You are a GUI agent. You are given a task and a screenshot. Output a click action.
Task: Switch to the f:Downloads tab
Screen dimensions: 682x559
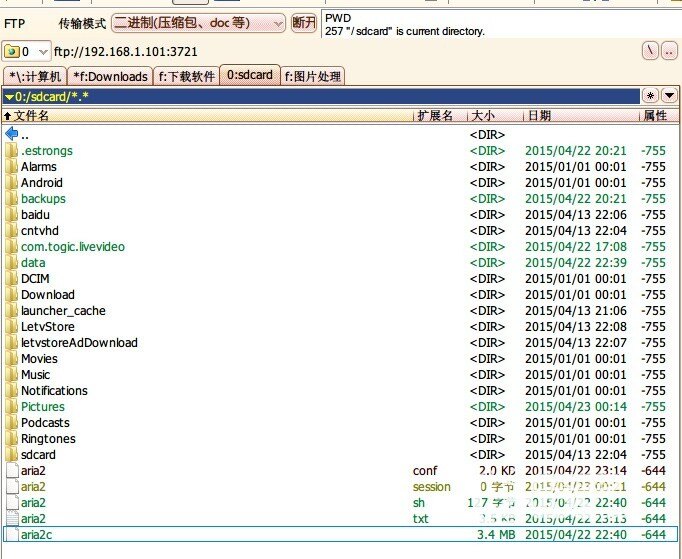(x=110, y=76)
